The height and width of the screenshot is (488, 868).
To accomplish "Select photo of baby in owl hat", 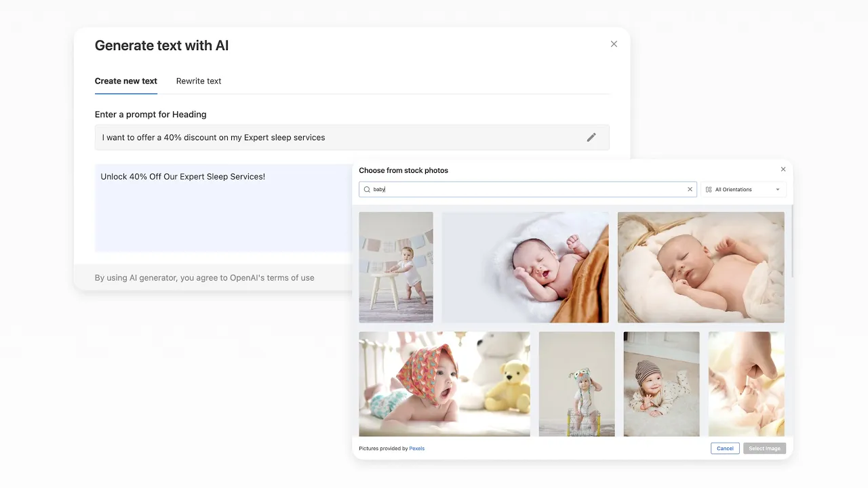I will click(x=577, y=384).
